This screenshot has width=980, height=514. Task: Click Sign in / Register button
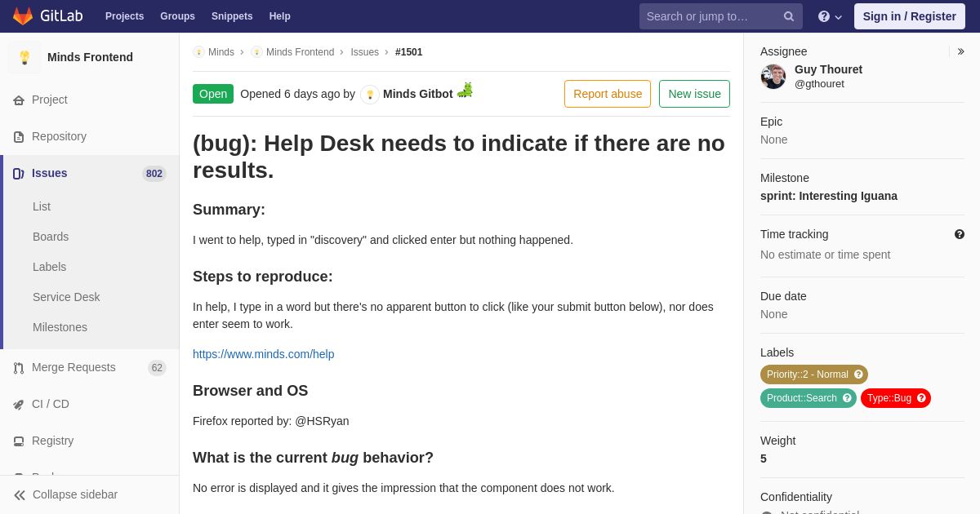[909, 16]
